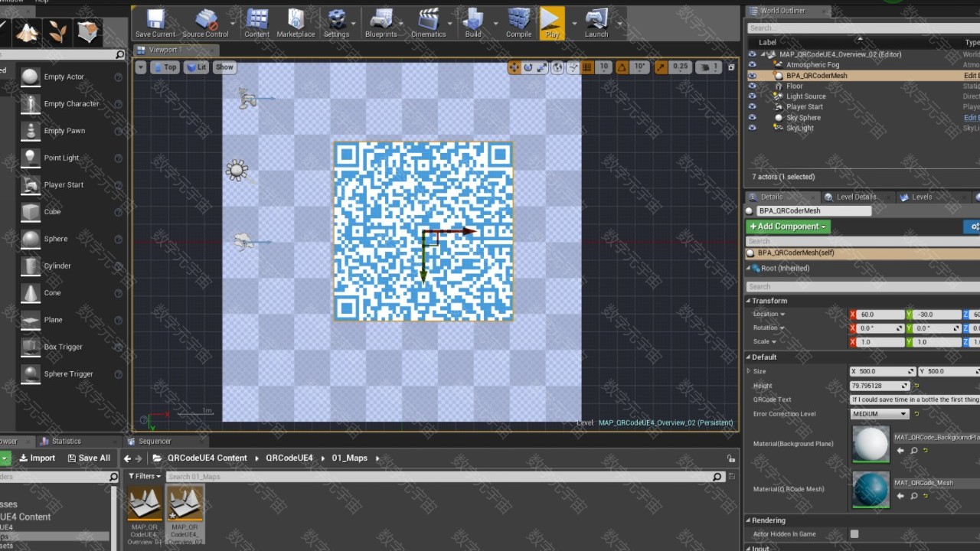Toggle scale snapping icon in viewport
The width and height of the screenshot is (980, 551).
point(660,67)
